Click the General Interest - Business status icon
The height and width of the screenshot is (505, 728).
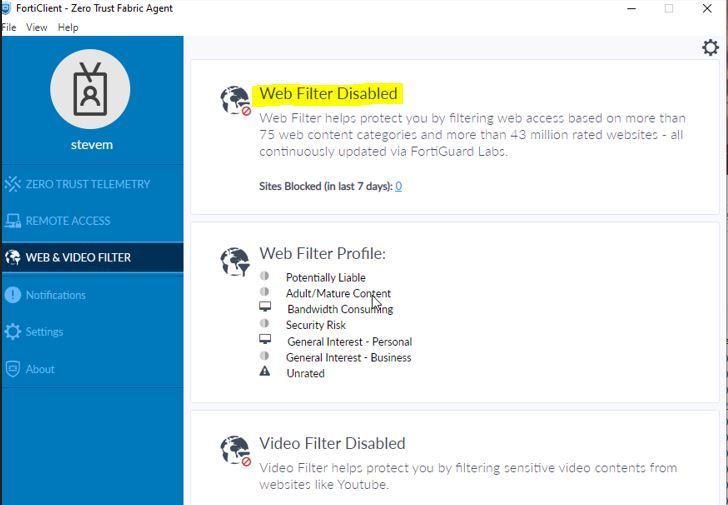264,356
